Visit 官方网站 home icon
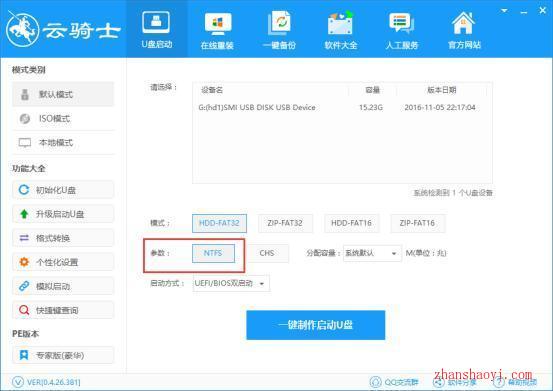 (x=463, y=23)
